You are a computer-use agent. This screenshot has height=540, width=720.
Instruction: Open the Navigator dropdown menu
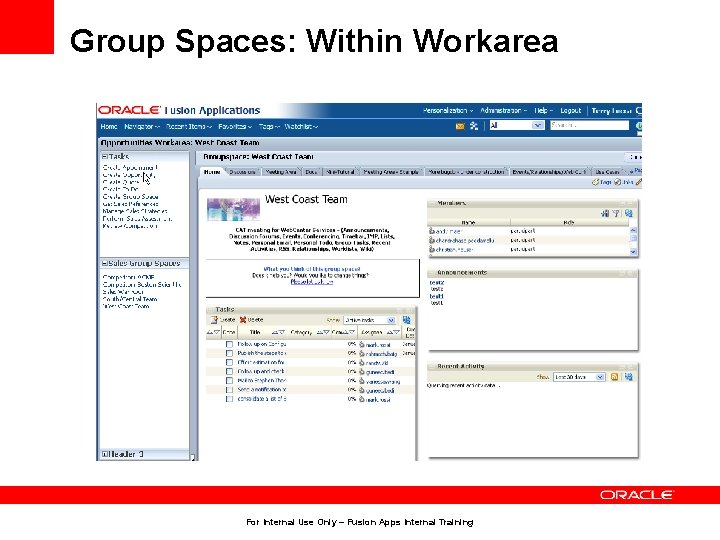(141, 127)
